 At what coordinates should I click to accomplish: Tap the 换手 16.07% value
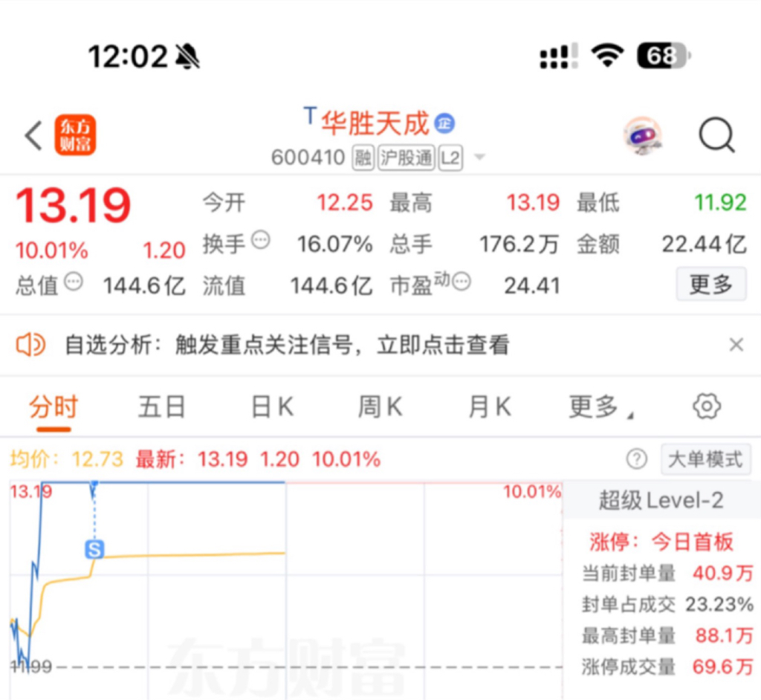pos(335,244)
